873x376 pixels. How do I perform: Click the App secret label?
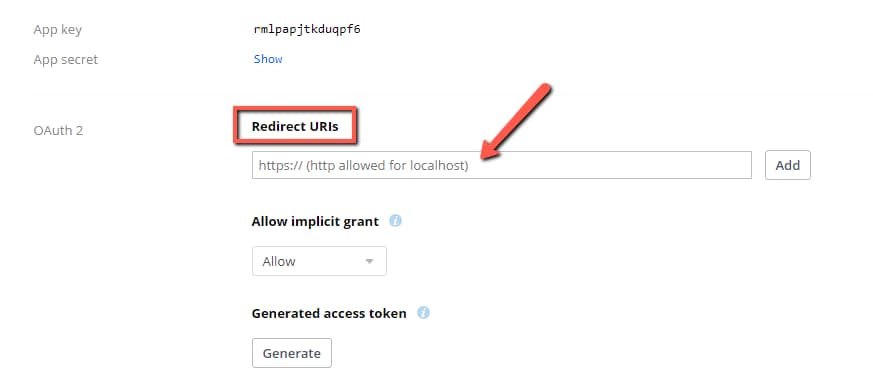(66, 60)
